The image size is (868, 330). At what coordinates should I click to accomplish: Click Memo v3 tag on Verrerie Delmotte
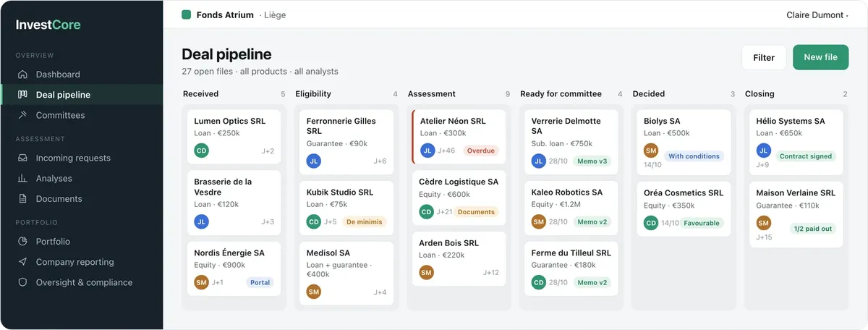pos(592,161)
